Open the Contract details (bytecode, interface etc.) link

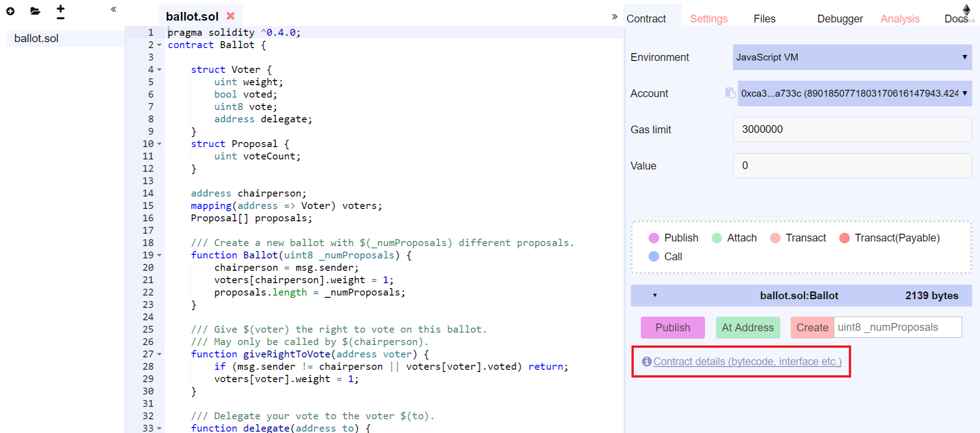747,362
